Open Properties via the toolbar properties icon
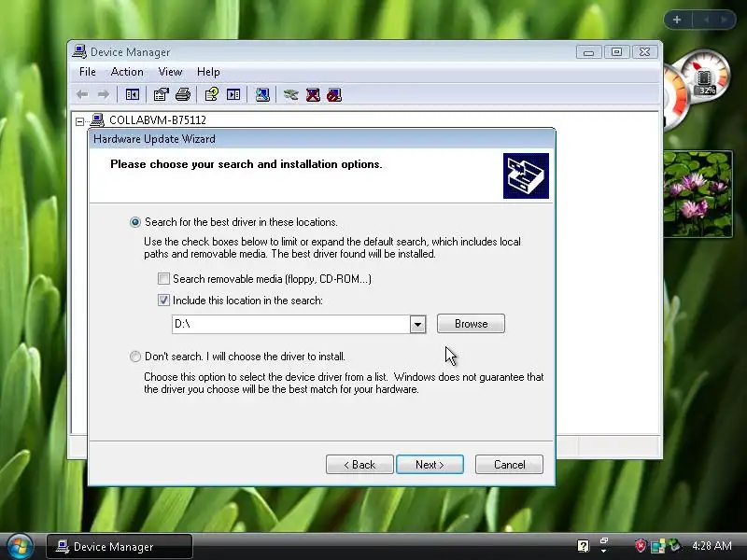The height and width of the screenshot is (560, 747). click(x=162, y=95)
